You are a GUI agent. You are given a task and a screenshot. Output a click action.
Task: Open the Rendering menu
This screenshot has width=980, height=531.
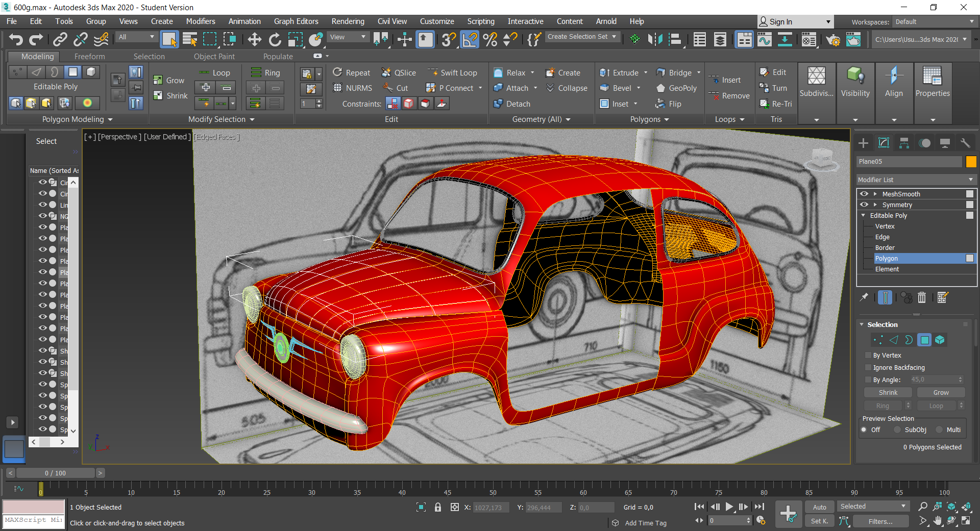(x=348, y=21)
